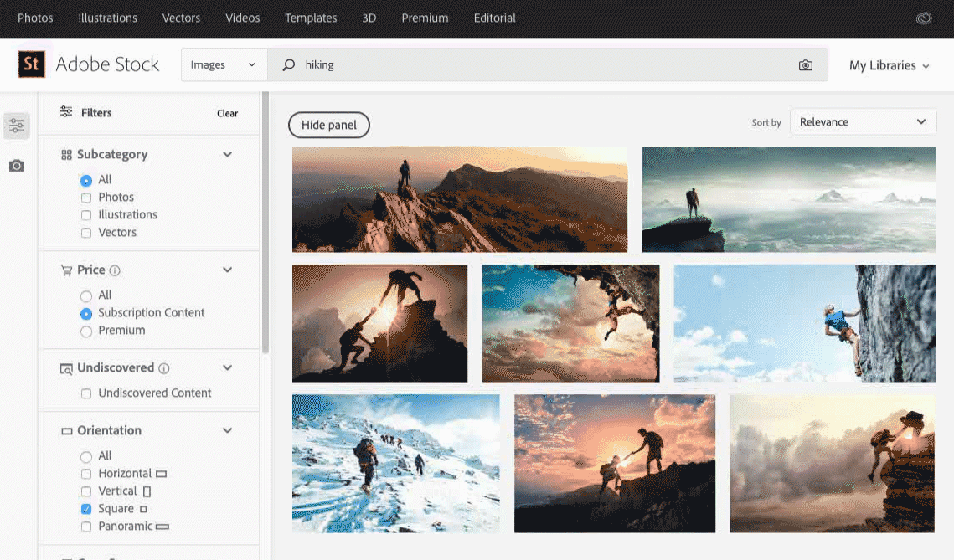Screen dimensions: 954x560
Task: Clear all filters with Clear link
Action: (x=227, y=114)
